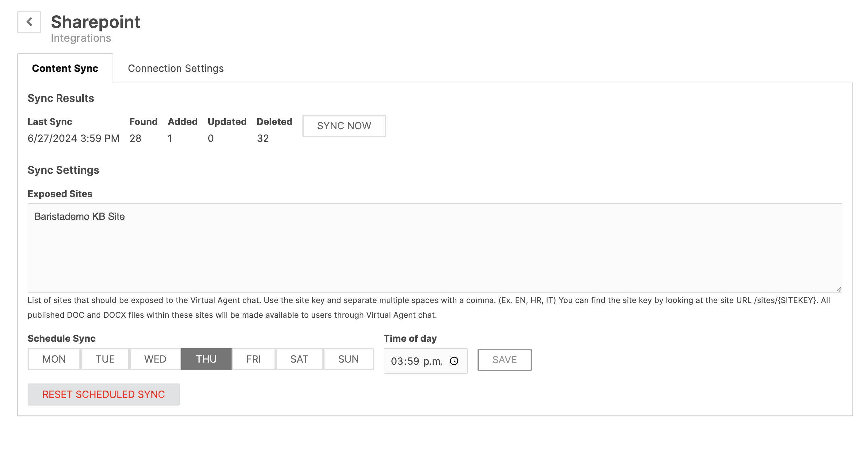Select the last sync date 6/27/2024 3:59 PM

tap(73, 138)
